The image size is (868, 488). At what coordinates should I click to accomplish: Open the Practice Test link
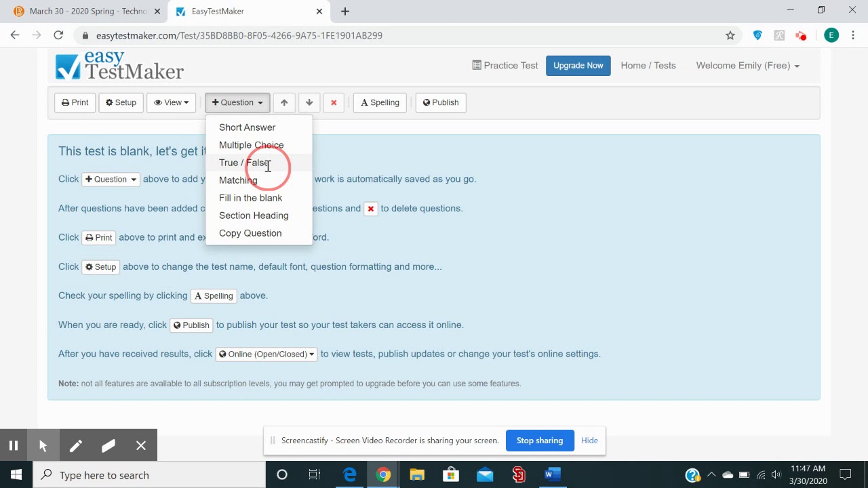tap(505, 66)
